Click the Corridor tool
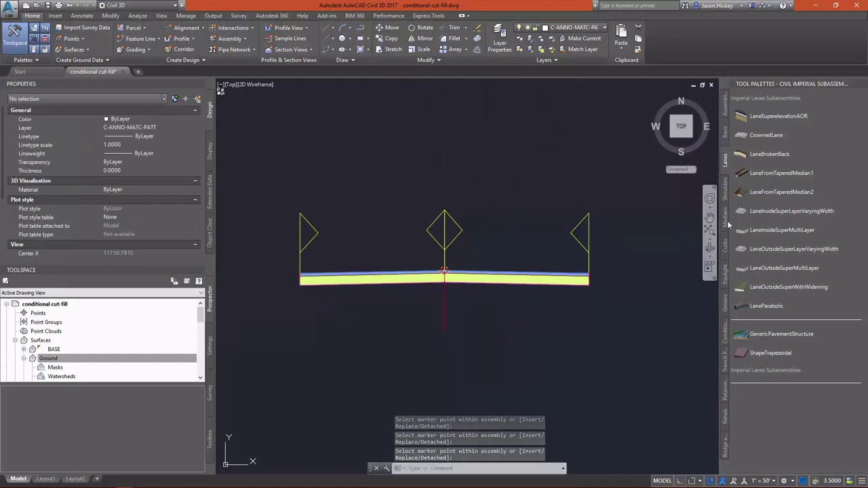 [179, 49]
